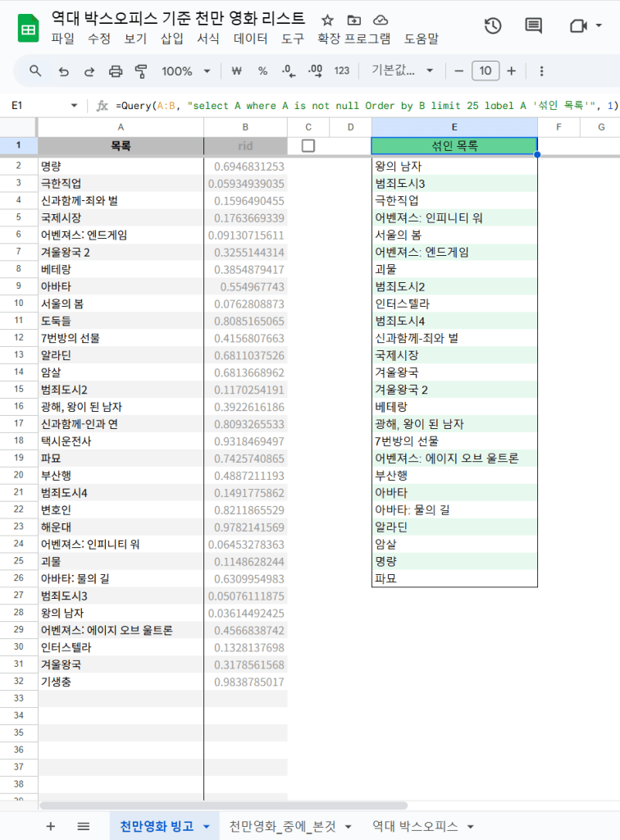Image resolution: width=620 pixels, height=840 pixels.
Task: Star this spreadsheet document
Action: coord(327,20)
